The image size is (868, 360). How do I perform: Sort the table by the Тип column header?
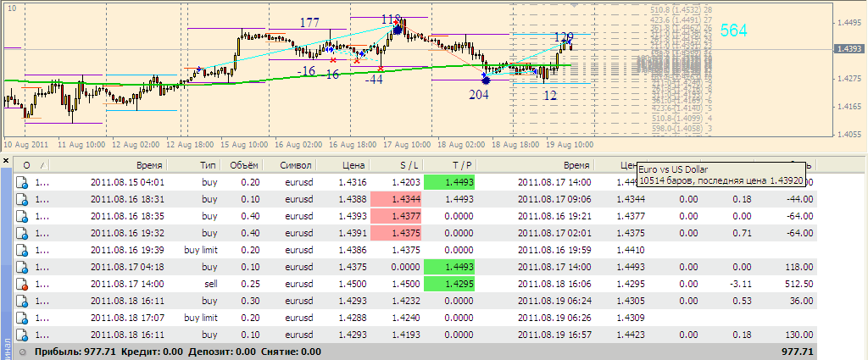tap(207, 165)
